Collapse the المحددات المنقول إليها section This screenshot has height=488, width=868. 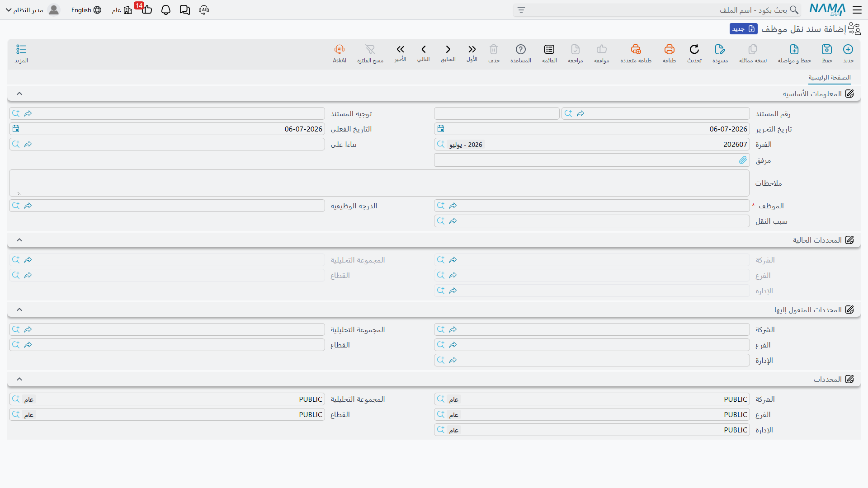tap(19, 310)
